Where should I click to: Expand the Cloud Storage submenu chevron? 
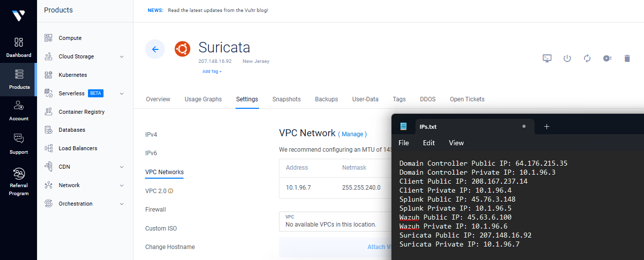tap(121, 56)
